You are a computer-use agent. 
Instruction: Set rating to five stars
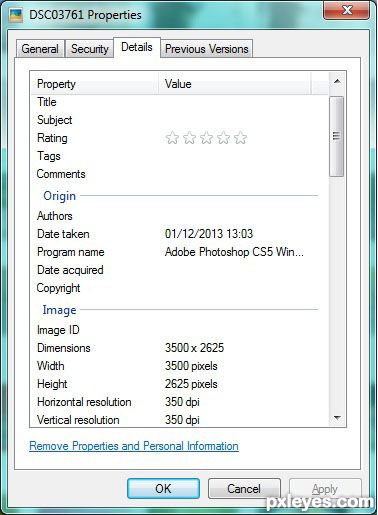click(240, 138)
